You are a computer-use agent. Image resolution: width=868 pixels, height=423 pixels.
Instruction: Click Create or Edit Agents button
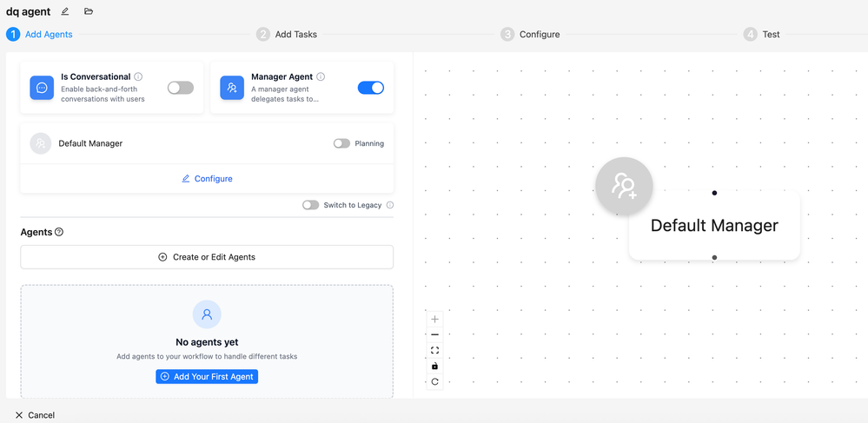coord(207,257)
